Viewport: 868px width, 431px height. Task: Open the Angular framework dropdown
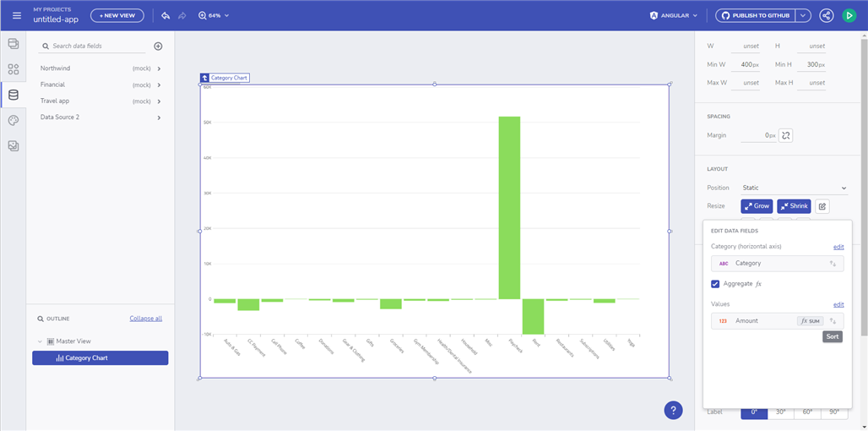coord(674,15)
